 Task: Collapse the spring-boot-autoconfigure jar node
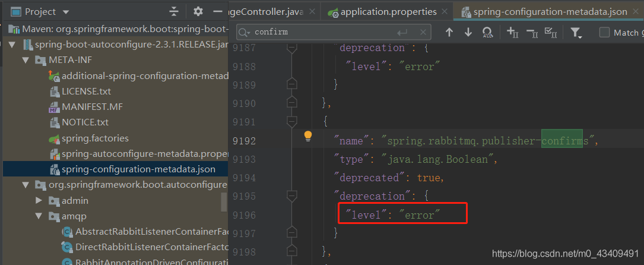[11, 45]
